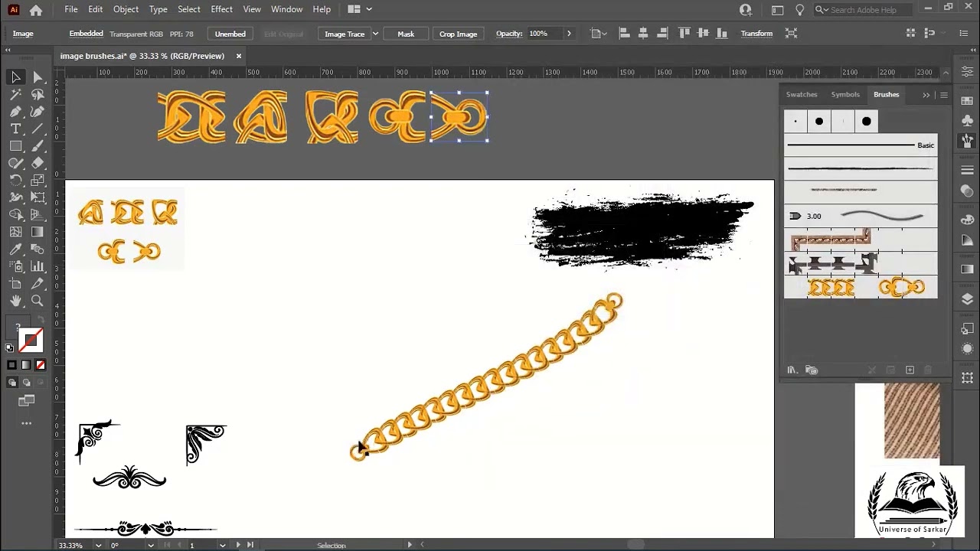
Task: Set paint to None mode button
Action: tap(41, 365)
